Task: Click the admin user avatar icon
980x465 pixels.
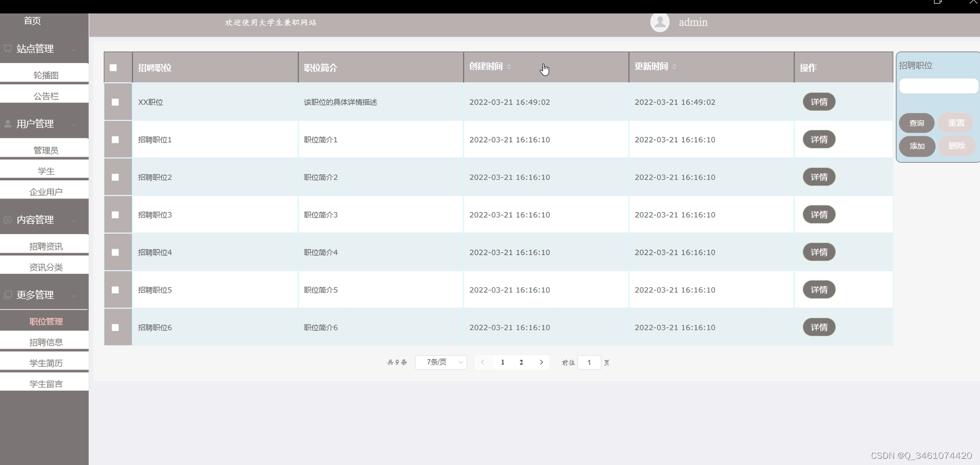Action: (660, 22)
